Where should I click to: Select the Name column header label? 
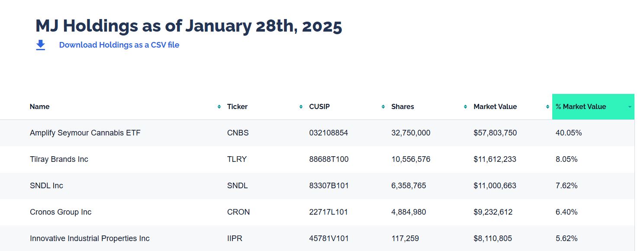[40, 107]
